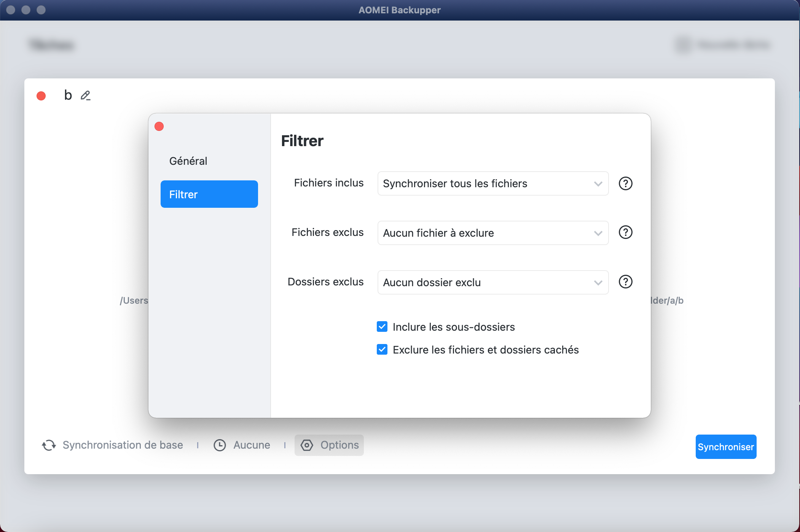
Task: Open the Fichiers exclus dropdown
Action: (x=493, y=233)
